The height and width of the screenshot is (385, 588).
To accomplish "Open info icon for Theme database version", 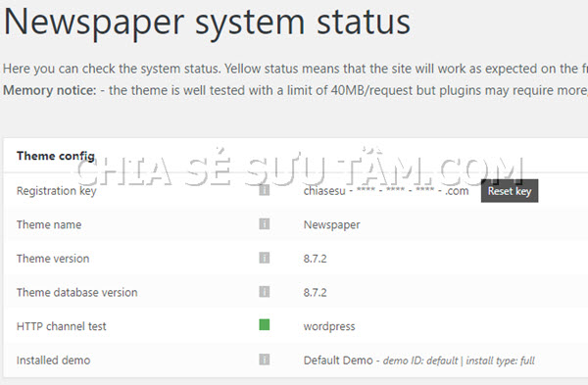I will tap(264, 292).
